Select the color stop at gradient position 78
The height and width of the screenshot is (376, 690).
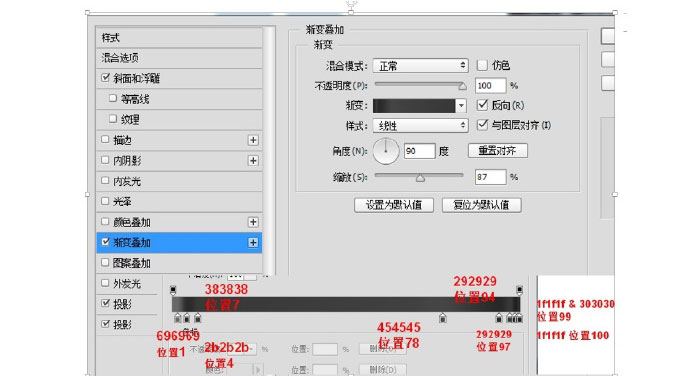pos(443,318)
